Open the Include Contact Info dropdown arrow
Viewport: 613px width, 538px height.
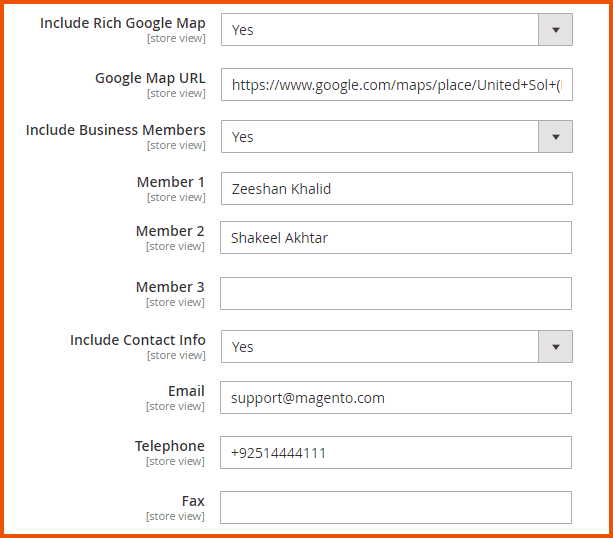555,347
